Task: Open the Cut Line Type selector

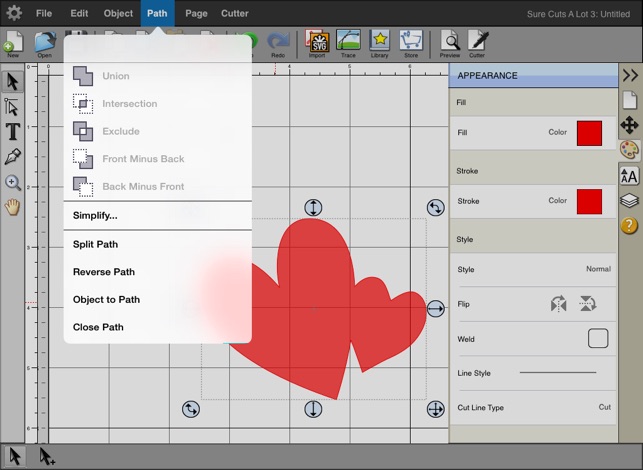Action: coord(604,408)
